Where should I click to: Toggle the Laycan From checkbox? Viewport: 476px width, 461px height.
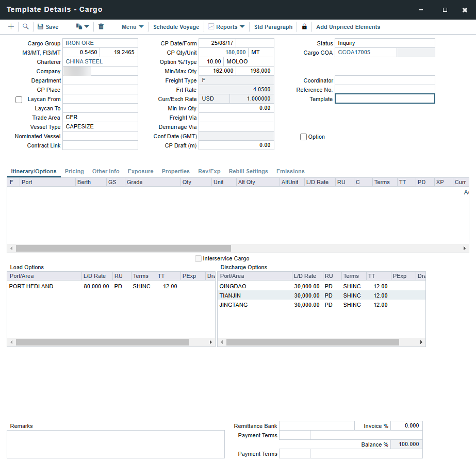19,100
